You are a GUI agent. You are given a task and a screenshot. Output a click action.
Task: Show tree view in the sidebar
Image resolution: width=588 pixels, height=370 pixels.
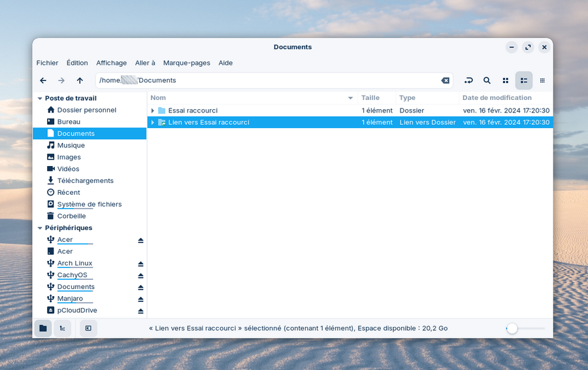coord(62,328)
